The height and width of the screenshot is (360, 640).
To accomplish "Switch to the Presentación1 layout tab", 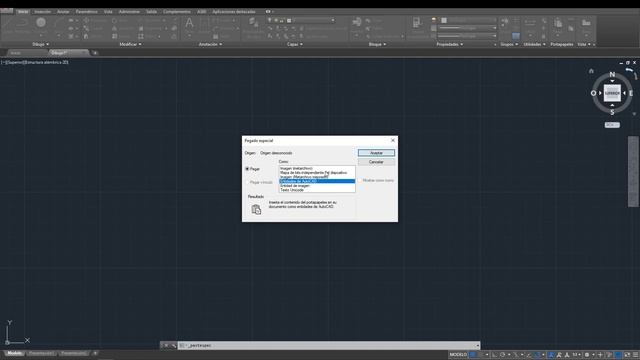I will coord(41,353).
